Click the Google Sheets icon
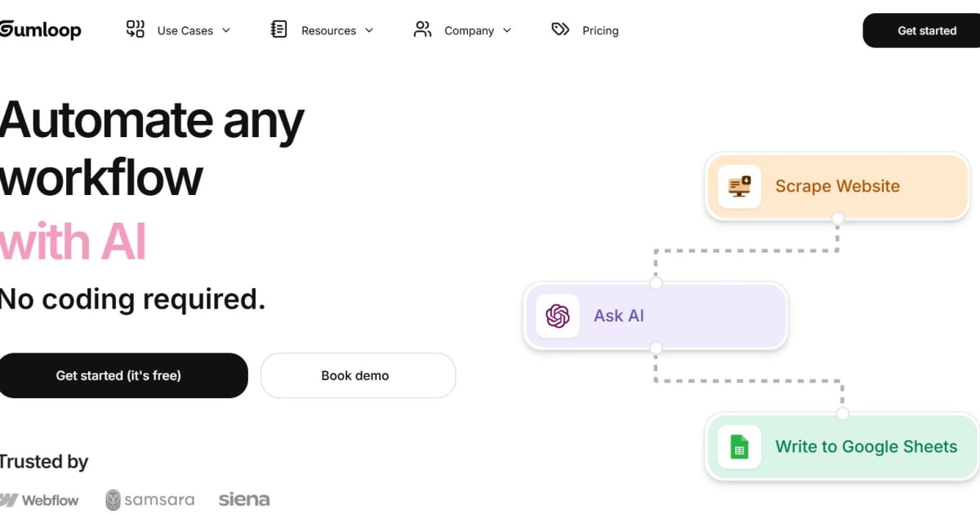The width and height of the screenshot is (980, 514). tap(738, 447)
